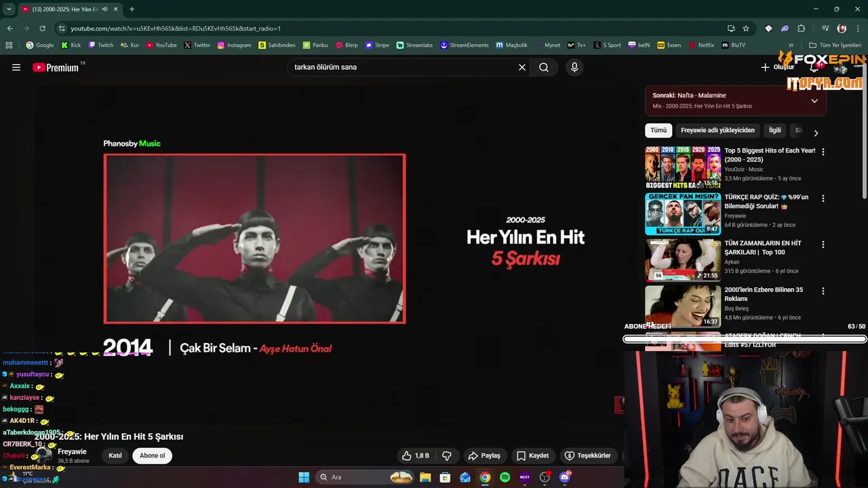This screenshot has width=868, height=488.
Task: Switch to Chrome on the taskbar
Action: click(x=485, y=477)
